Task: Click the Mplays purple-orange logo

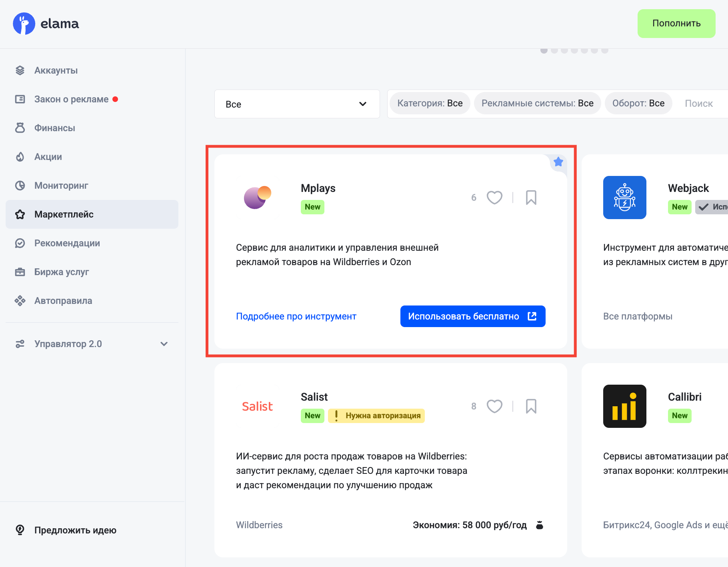Action: [x=257, y=198]
